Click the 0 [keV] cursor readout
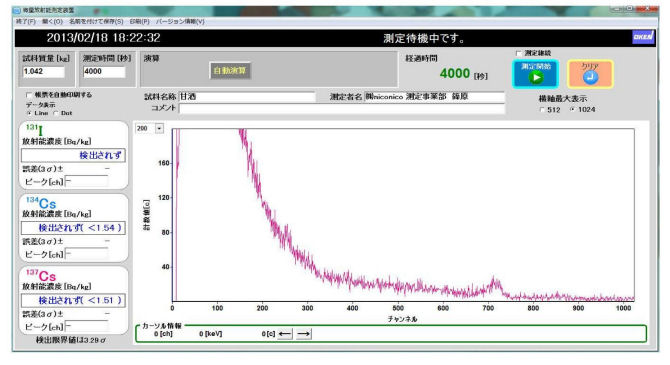Image resolution: width=670 pixels, height=365 pixels. (211, 334)
